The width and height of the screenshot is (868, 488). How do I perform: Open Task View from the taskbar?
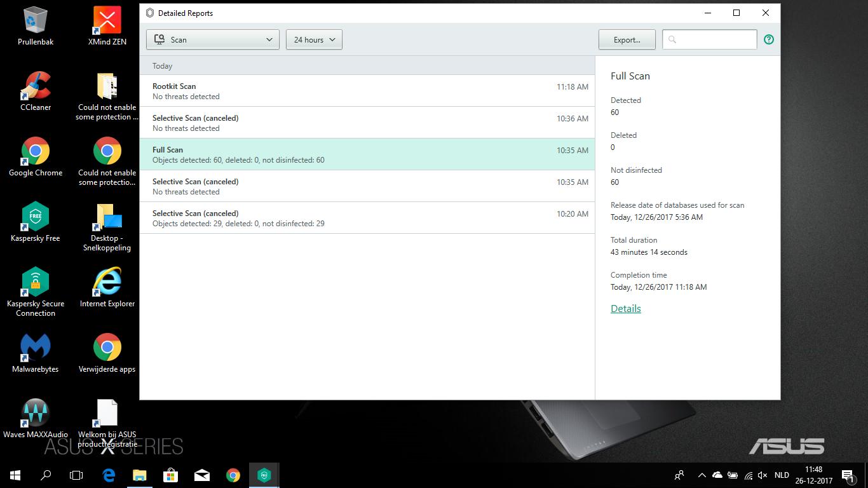tap(76, 475)
